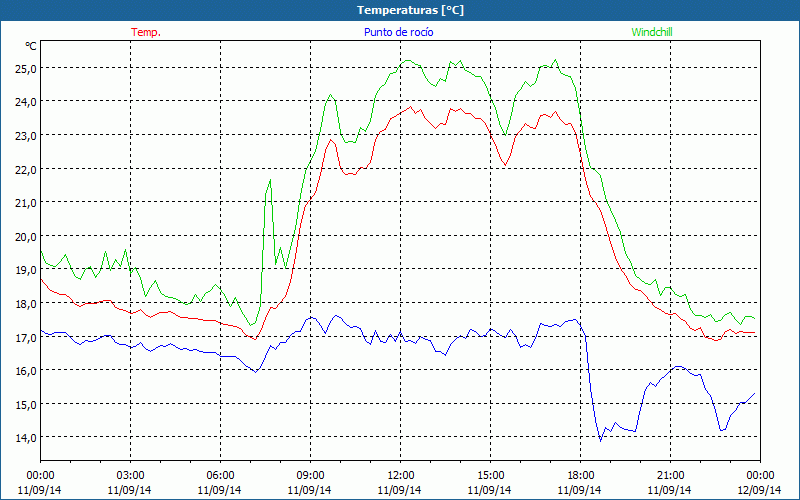Click the 03:00 time axis label
The image size is (800, 500).
tap(130, 476)
